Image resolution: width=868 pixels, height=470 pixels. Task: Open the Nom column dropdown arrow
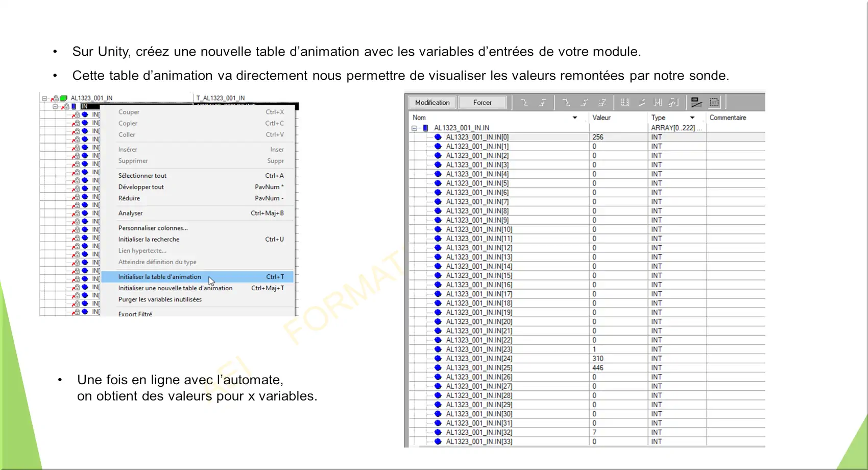pyautogui.click(x=575, y=118)
